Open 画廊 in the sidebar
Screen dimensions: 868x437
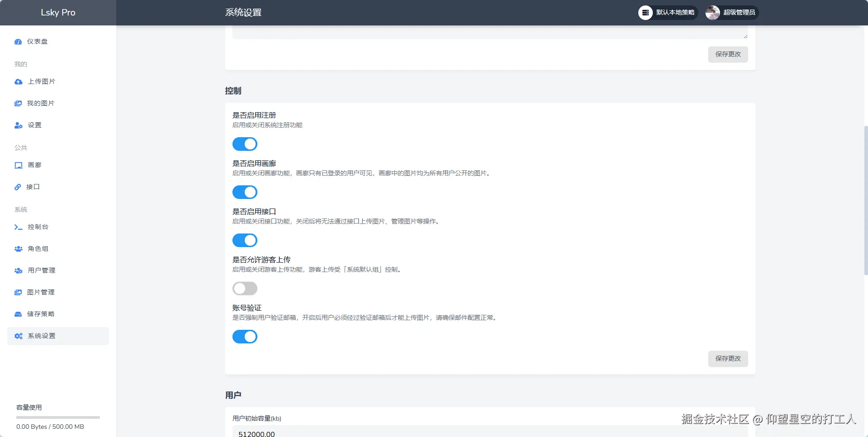pyautogui.click(x=58, y=165)
